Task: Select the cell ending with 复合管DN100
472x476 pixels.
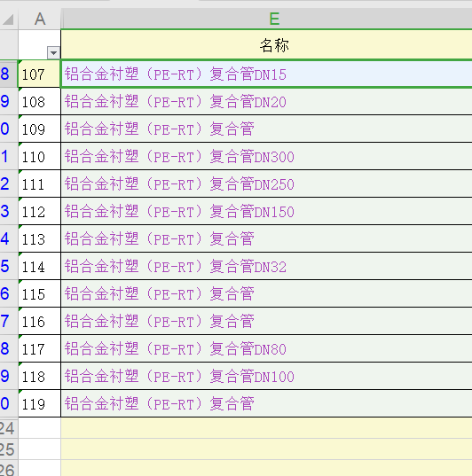Action: coord(266,376)
